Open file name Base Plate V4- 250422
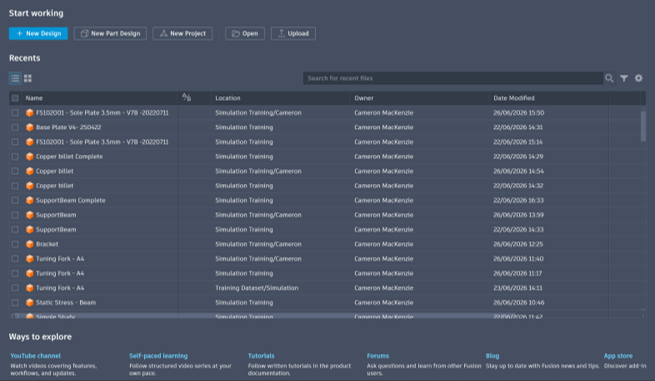This screenshot has width=655, height=381. pos(69,127)
